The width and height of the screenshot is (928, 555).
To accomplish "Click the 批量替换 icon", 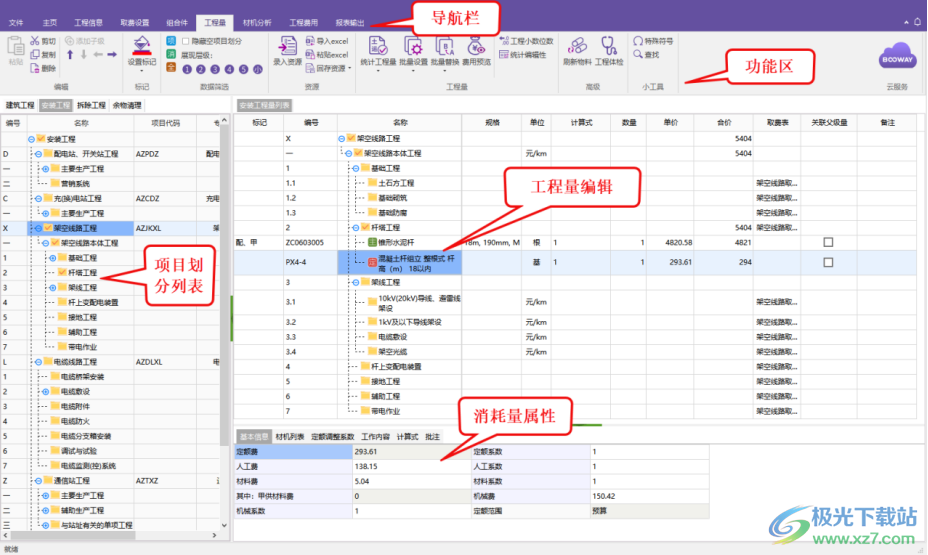I will coord(445,46).
